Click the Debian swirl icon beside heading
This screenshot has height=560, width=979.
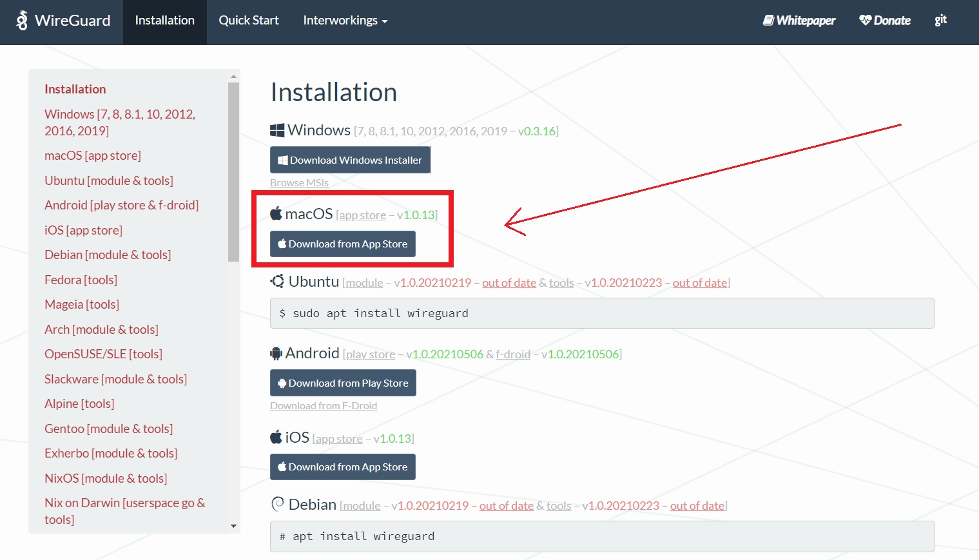tap(277, 504)
